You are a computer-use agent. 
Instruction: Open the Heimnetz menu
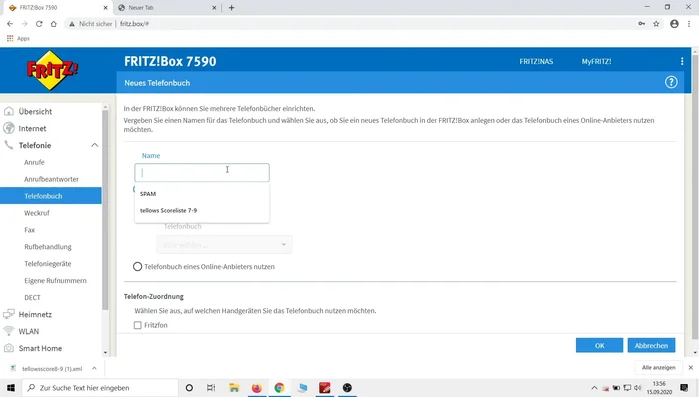[35, 315]
